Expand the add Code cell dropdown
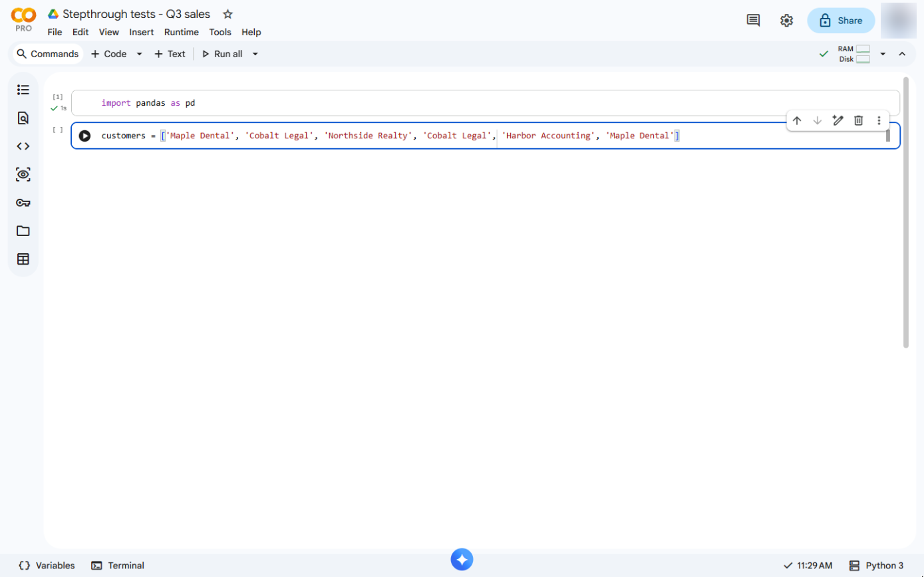 click(x=139, y=54)
